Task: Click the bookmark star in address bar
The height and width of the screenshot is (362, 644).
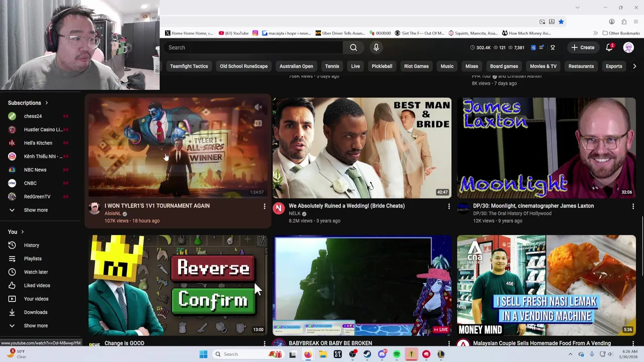Action: 561,22
